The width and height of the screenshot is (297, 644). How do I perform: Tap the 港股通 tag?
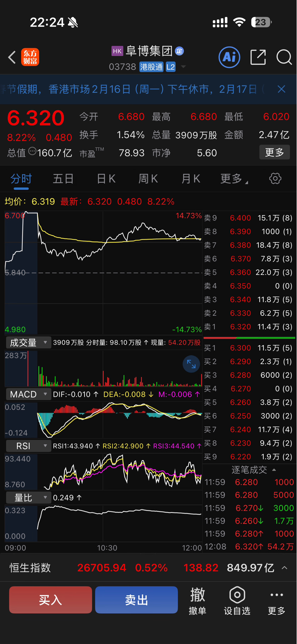point(151,67)
